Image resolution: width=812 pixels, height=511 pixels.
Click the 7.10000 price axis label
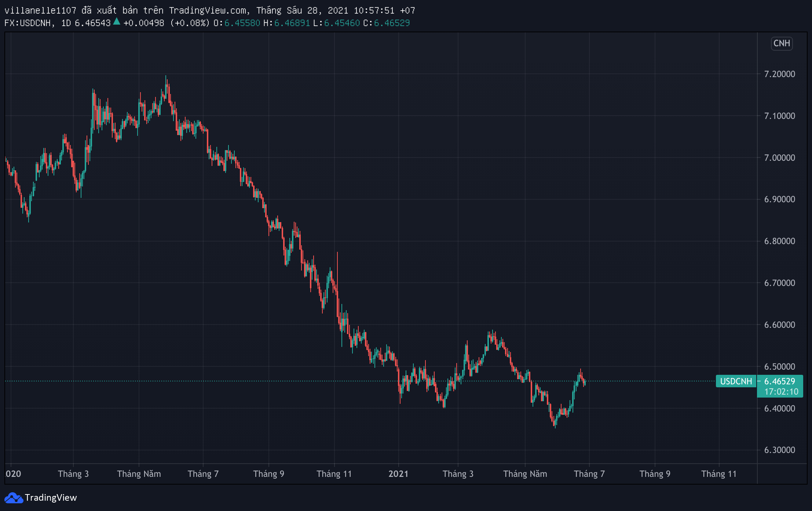pos(780,116)
